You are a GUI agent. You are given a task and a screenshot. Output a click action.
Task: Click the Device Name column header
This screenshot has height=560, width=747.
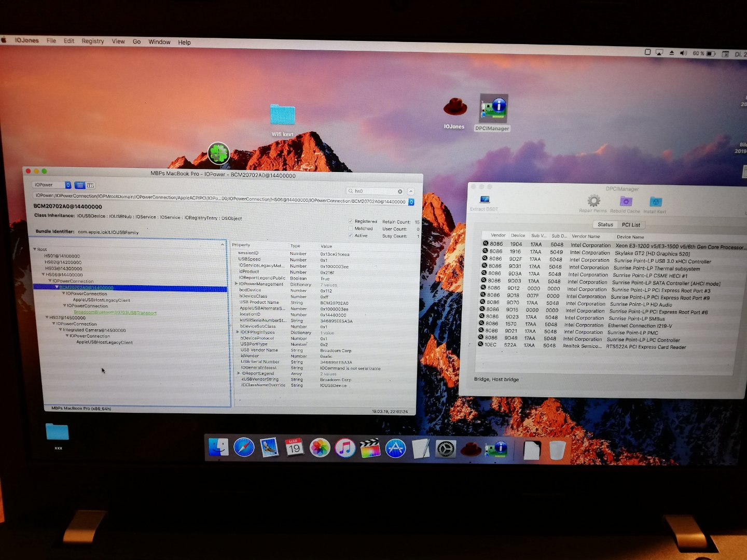pyautogui.click(x=630, y=237)
